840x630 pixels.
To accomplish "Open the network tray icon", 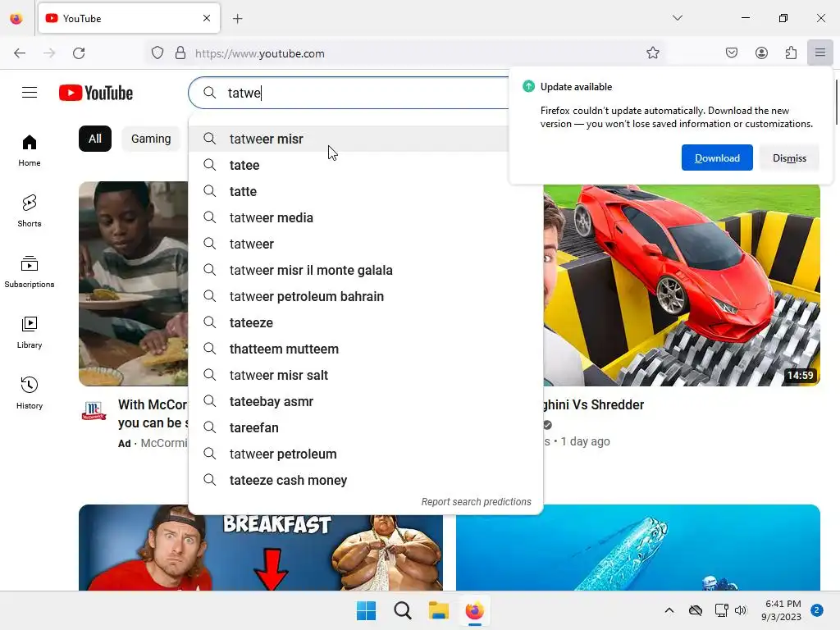I will click(721, 610).
